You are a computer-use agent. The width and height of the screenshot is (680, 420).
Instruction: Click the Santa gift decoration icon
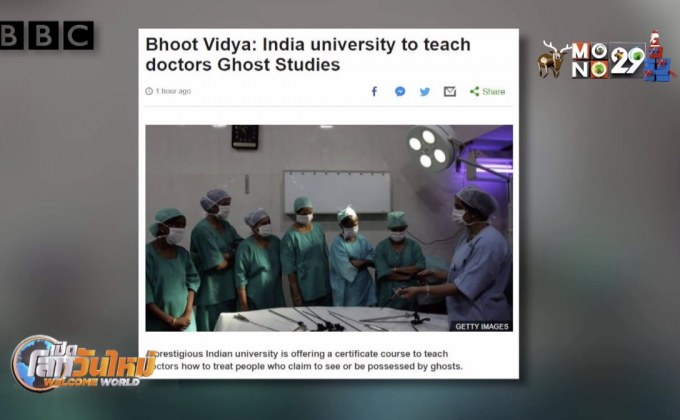(x=658, y=56)
